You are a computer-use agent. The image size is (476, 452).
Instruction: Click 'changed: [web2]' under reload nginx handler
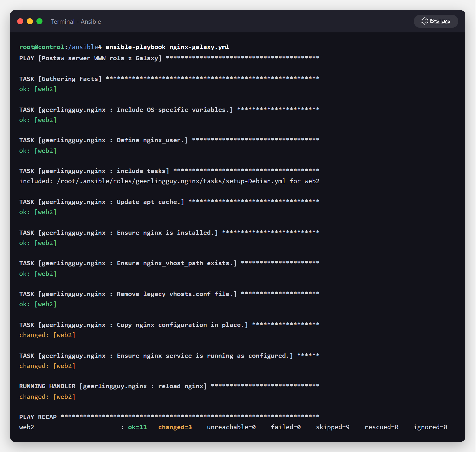[47, 397]
